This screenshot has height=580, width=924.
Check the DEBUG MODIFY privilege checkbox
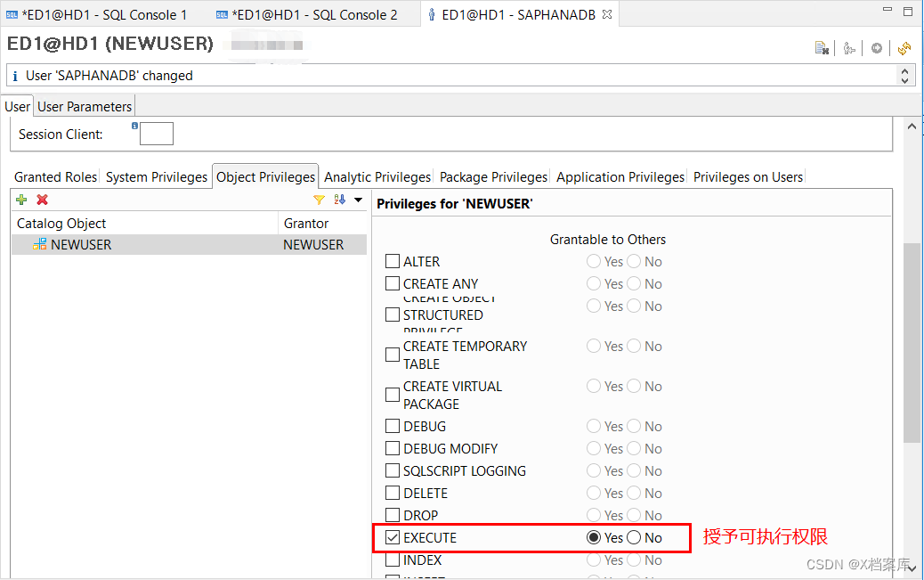pyautogui.click(x=393, y=448)
